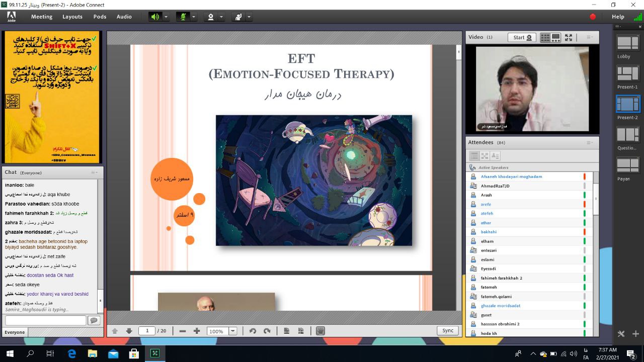This screenshot has width=644, height=362.
Task: Rotate document counter-clockwise
Action: coord(253,331)
